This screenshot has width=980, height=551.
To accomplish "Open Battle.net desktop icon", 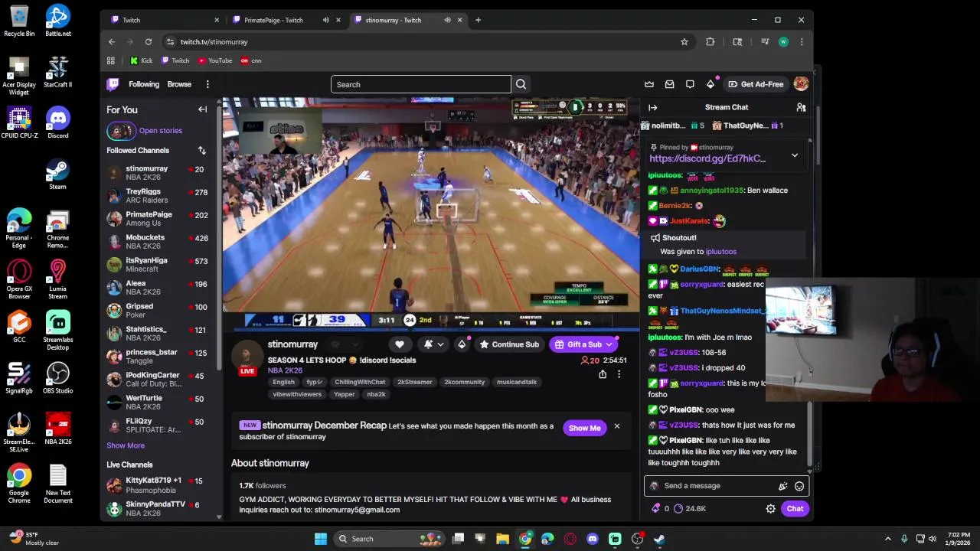I will [57, 21].
